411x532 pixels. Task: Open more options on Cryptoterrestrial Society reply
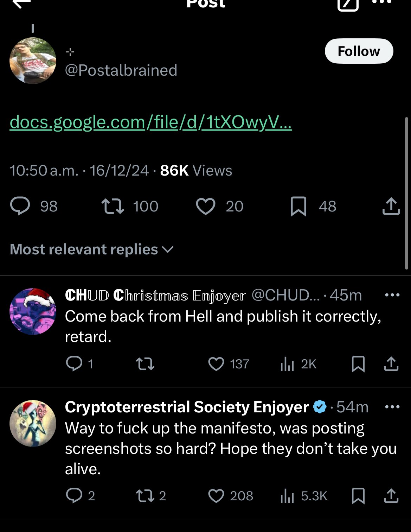tap(392, 407)
